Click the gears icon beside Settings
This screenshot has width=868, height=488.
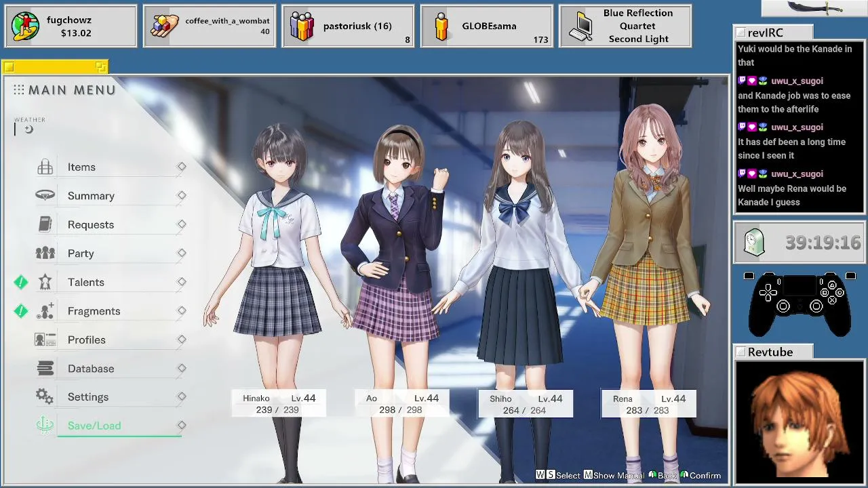pyautogui.click(x=45, y=396)
